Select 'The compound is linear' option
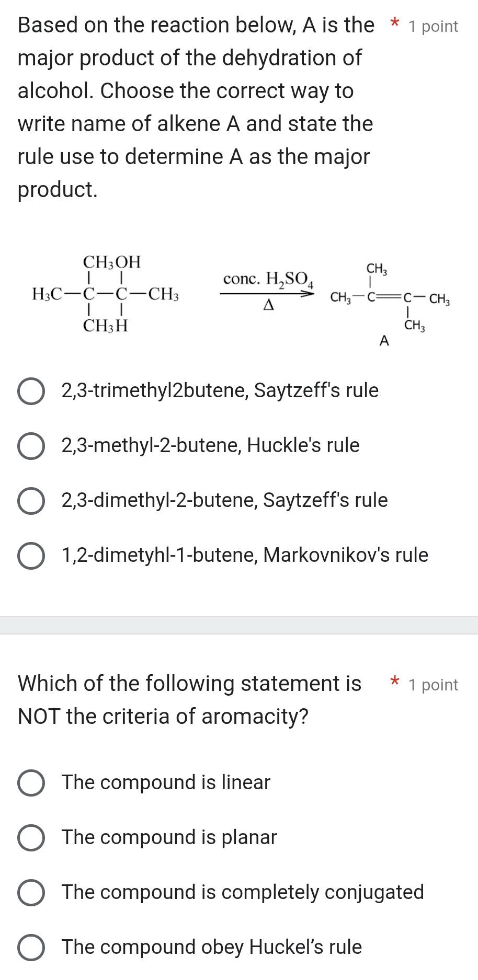The height and width of the screenshot is (980, 478). pos(165,782)
